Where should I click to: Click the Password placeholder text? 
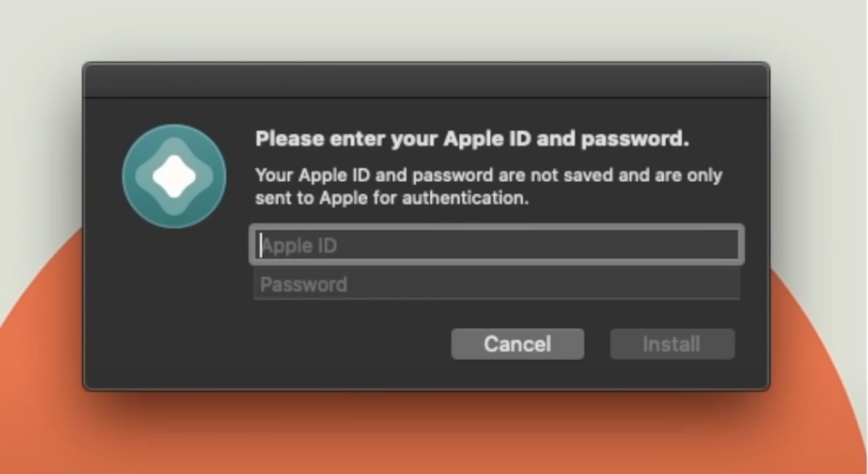tap(304, 284)
